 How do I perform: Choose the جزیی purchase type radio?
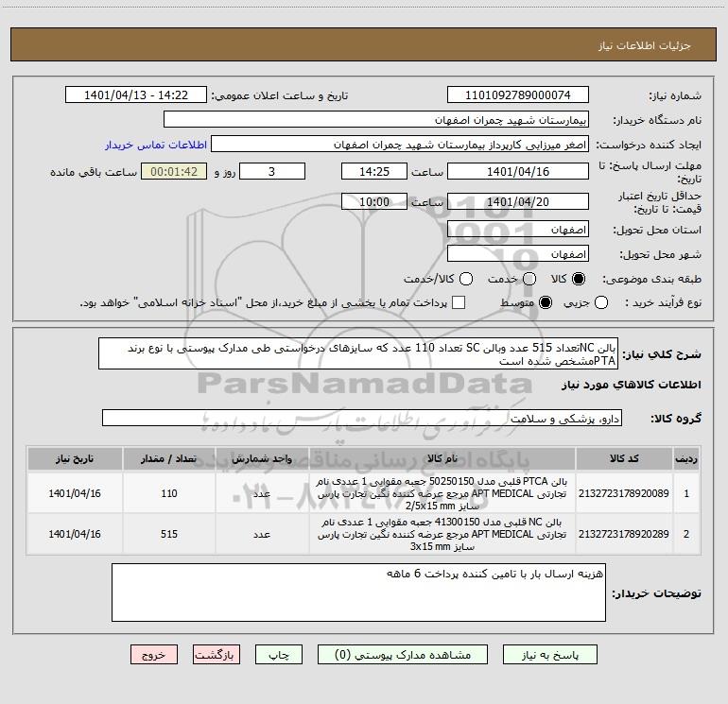[x=601, y=302]
